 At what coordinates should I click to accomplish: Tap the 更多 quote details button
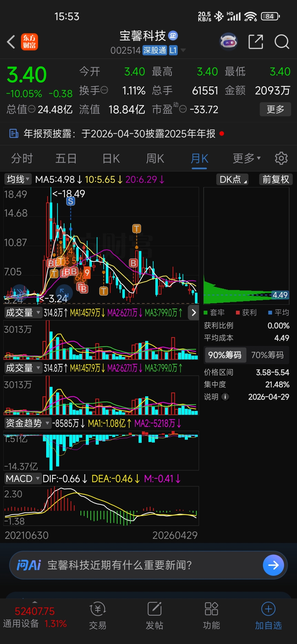point(275,109)
